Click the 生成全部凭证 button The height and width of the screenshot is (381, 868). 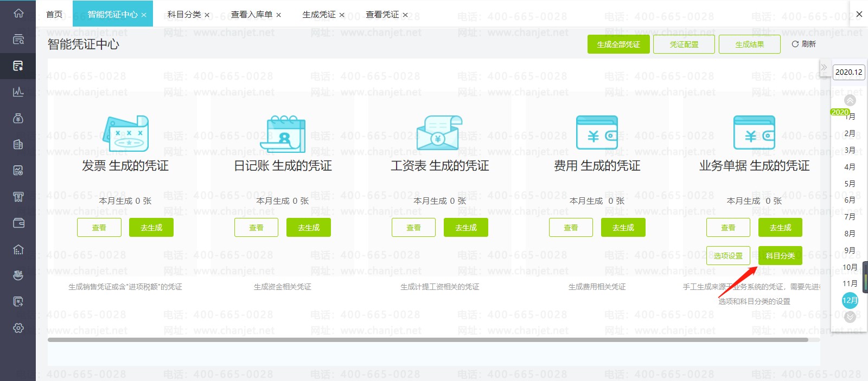618,44
